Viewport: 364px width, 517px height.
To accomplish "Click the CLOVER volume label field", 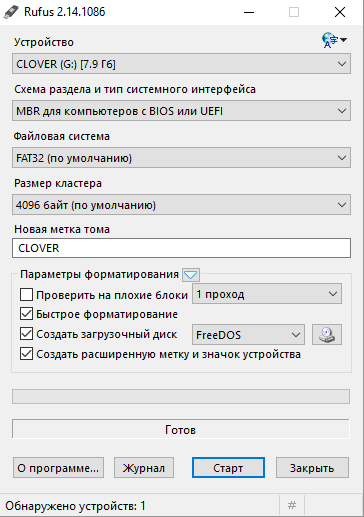I will [181, 248].
